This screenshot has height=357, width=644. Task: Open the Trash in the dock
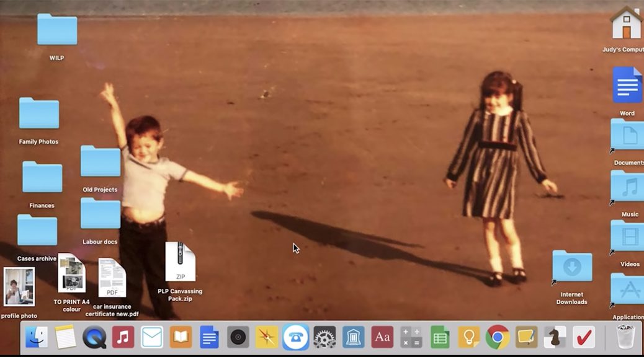[625, 337]
